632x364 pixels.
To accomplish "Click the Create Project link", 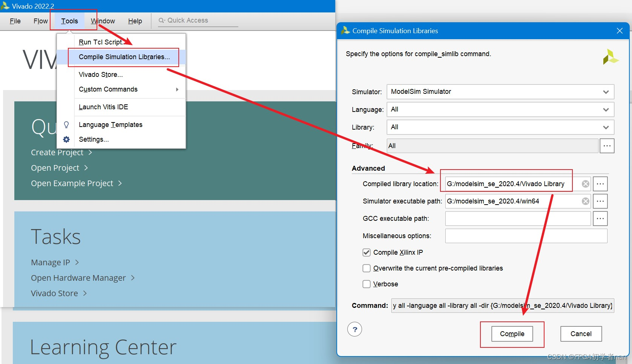I will pos(57,152).
